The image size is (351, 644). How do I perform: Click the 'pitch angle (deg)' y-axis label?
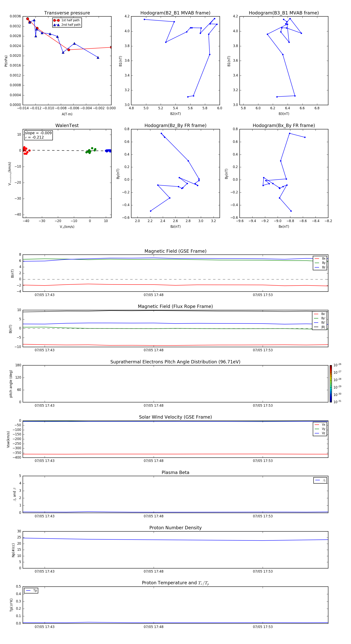[11, 384]
